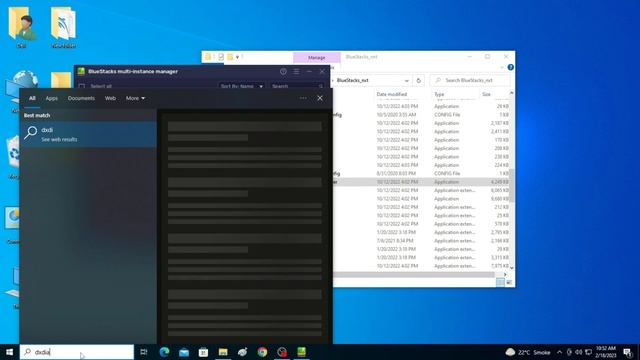The height and width of the screenshot is (360, 640).
Task: Click the File Explorer vertical scrollbar
Action: (x=511, y=186)
